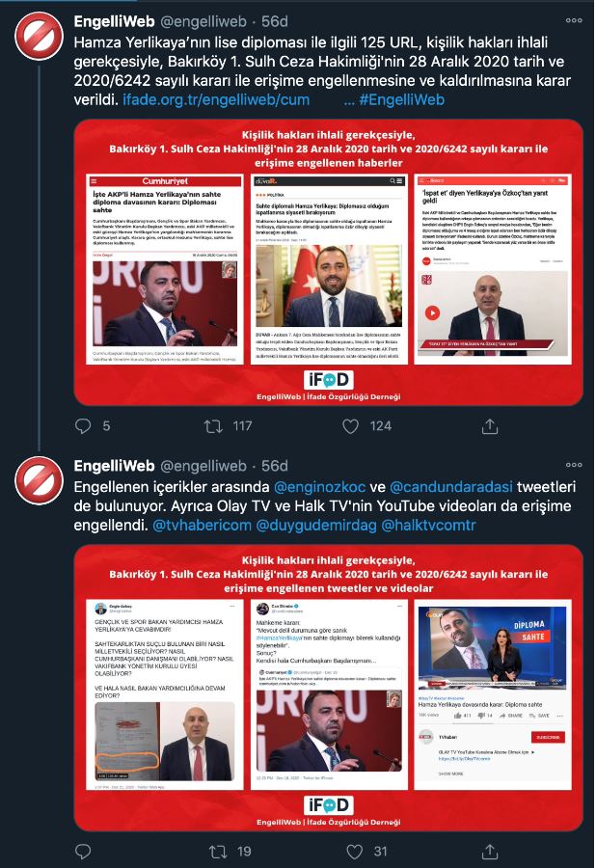Open more options menu on first tweet
Image resolution: width=596 pixels, height=868 pixels.
point(574,20)
